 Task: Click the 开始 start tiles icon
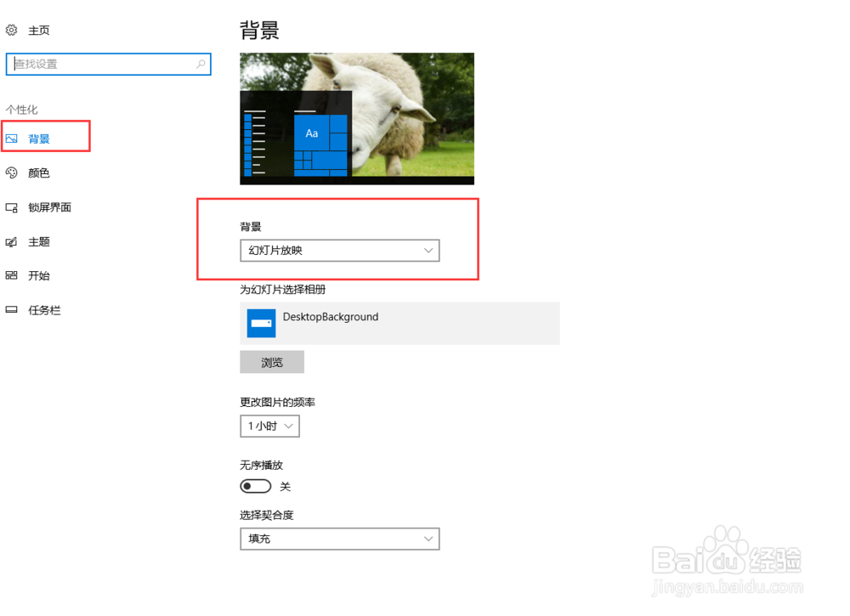click(11, 276)
